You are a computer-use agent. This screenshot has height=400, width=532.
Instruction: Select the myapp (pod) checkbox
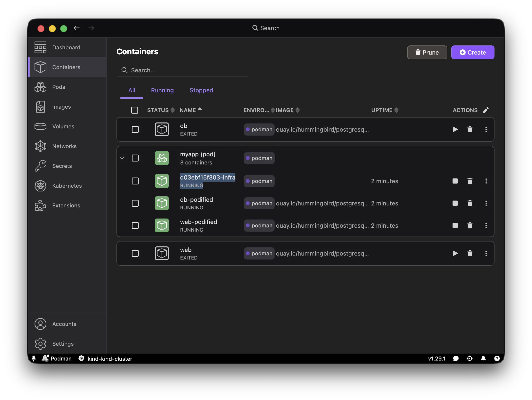pyautogui.click(x=135, y=158)
